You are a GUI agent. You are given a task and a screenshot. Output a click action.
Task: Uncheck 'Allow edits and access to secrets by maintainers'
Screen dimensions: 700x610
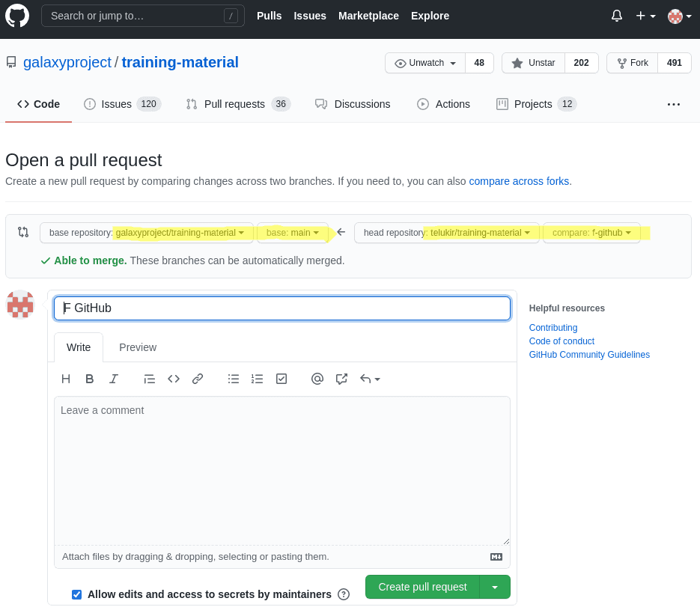click(76, 594)
